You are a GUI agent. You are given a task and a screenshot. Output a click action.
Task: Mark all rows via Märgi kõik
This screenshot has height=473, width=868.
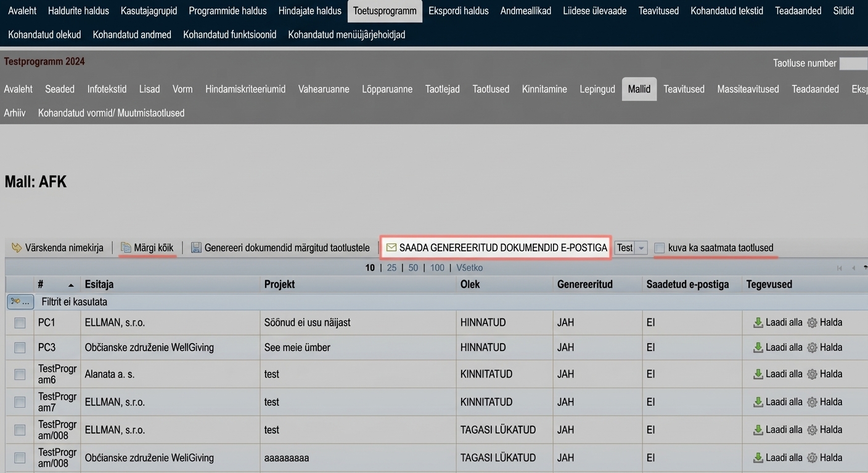click(147, 248)
